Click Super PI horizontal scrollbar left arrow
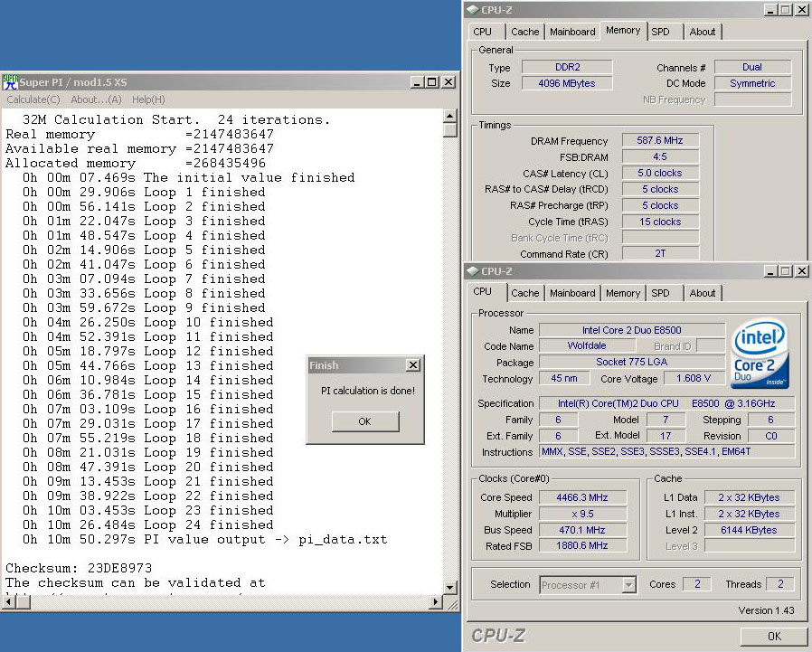Image resolution: width=812 pixels, height=652 pixels. point(9,601)
